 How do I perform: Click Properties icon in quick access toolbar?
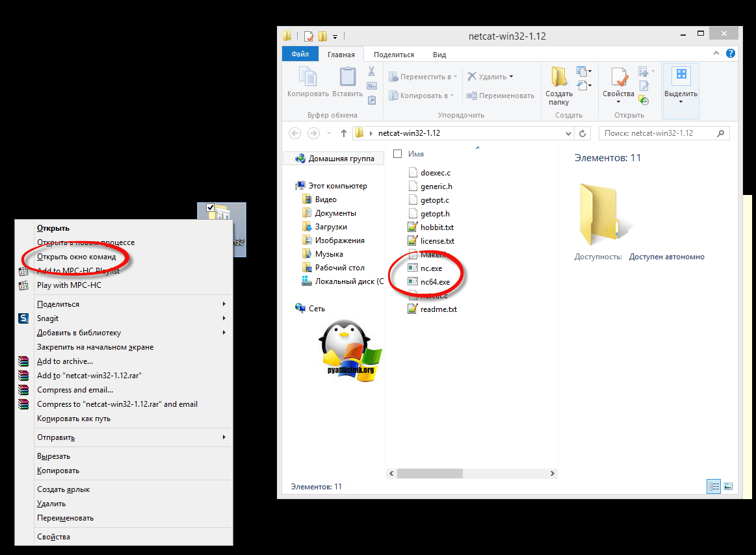309,36
